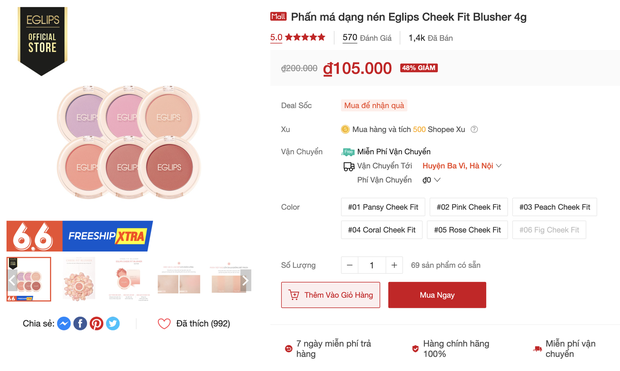Click the Mua Ngay buy now button
The width and height of the screenshot is (620, 371).
437,295
